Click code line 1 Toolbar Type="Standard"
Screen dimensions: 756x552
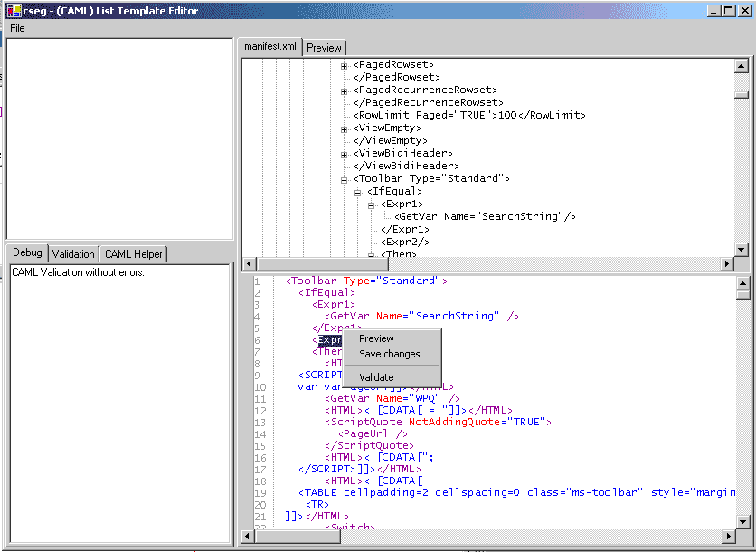coord(366,281)
